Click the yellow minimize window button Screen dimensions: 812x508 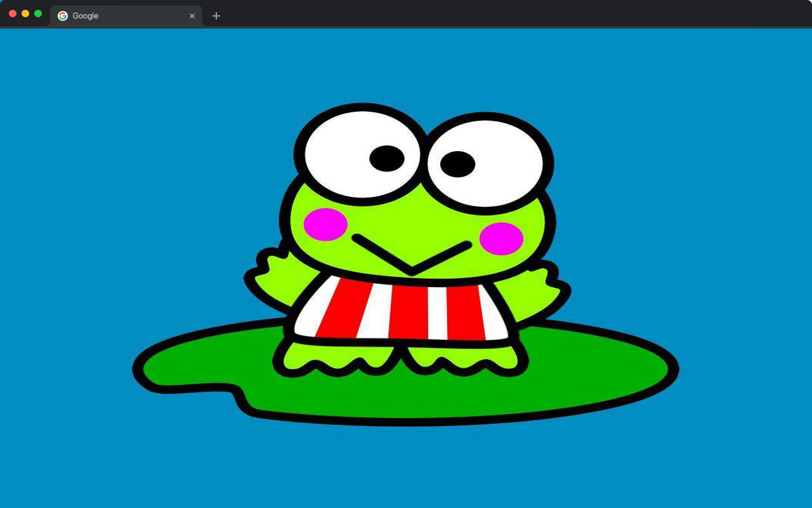pyautogui.click(x=25, y=13)
